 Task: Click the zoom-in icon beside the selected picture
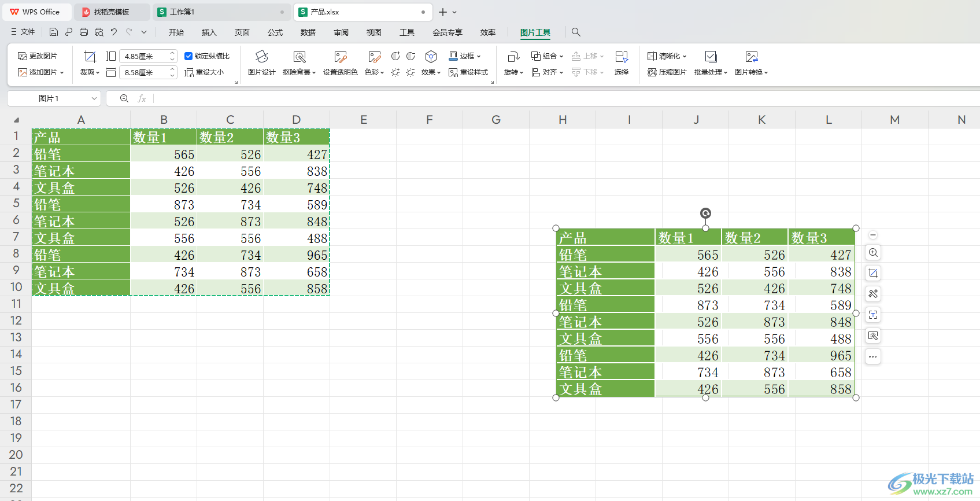tap(873, 253)
